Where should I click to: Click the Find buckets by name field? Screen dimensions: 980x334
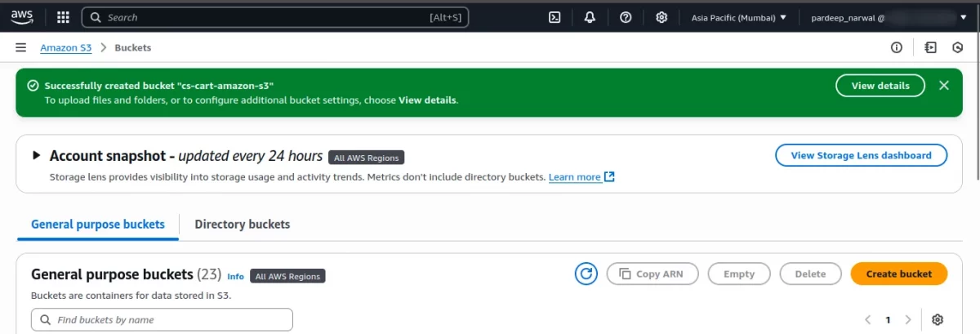coord(162,319)
